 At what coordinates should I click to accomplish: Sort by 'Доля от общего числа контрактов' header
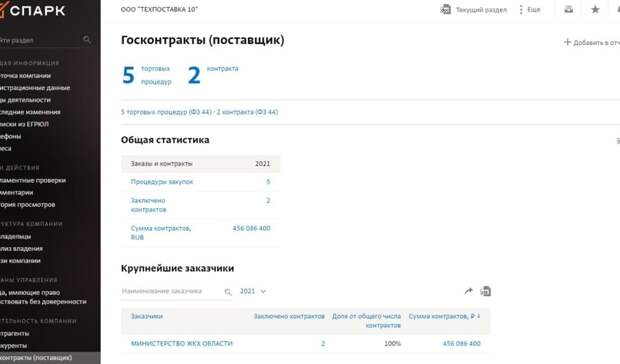[366, 321]
